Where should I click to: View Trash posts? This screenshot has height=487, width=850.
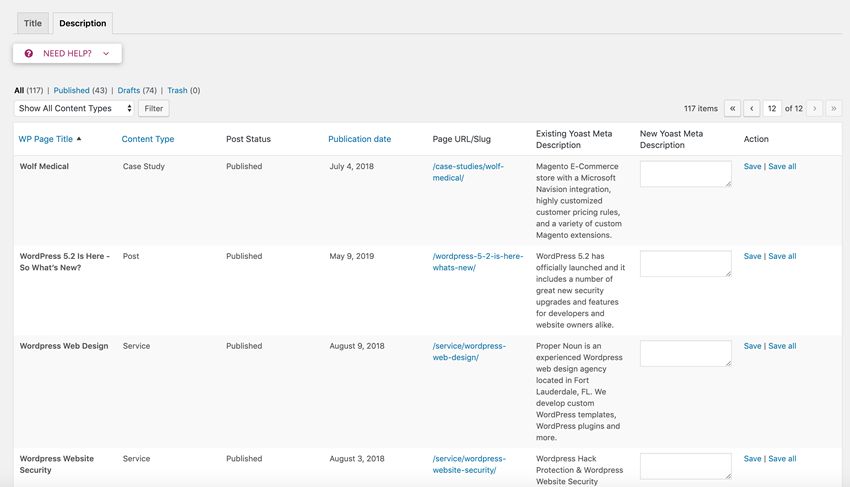pos(177,91)
